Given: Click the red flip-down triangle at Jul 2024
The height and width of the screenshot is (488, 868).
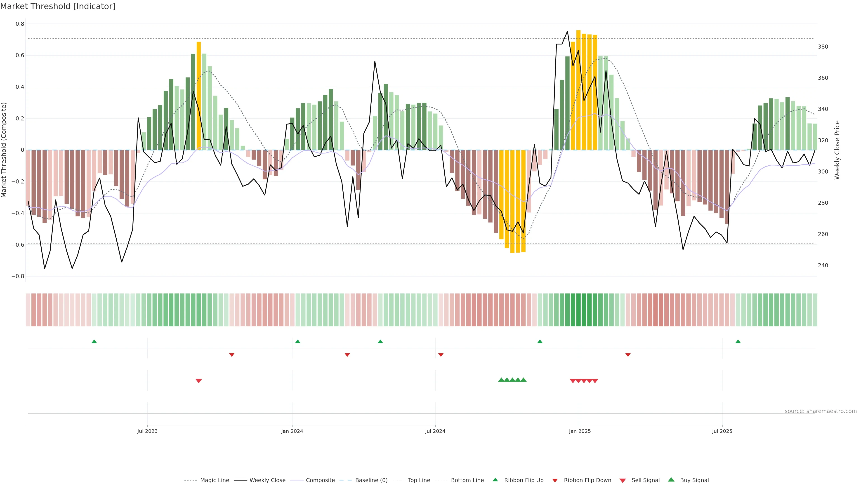Looking at the screenshot, I should 441,355.
